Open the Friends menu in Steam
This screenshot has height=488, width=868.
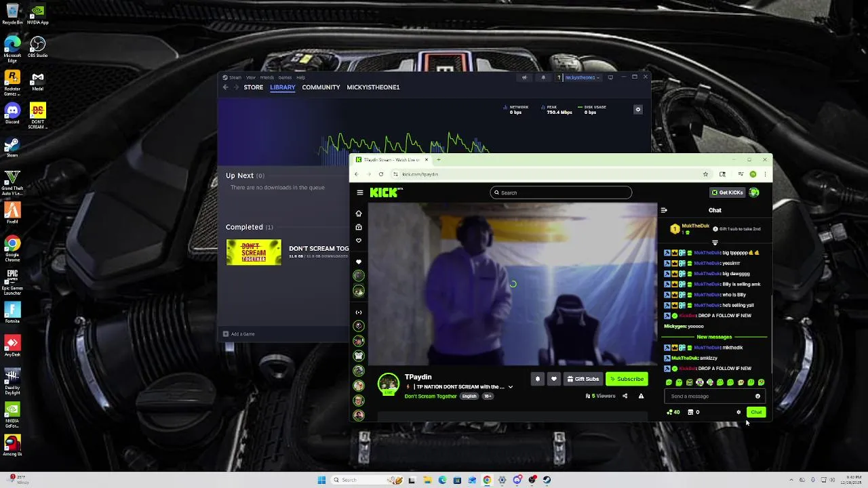(267, 77)
